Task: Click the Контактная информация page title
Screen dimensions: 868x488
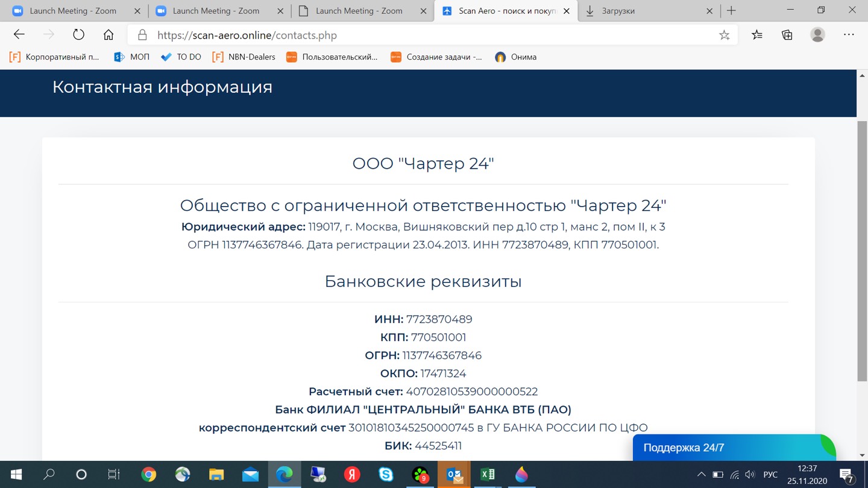Action: pos(162,87)
